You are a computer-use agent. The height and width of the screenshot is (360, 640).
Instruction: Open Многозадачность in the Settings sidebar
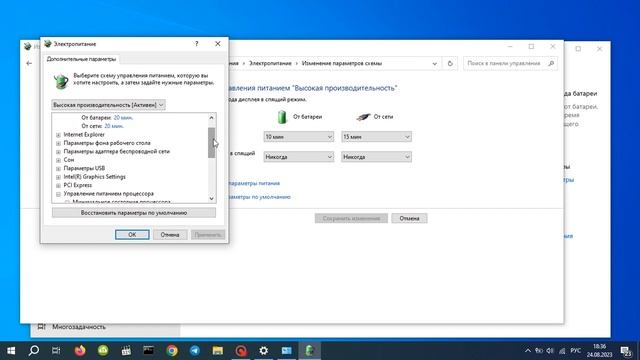pyautogui.click(x=79, y=327)
